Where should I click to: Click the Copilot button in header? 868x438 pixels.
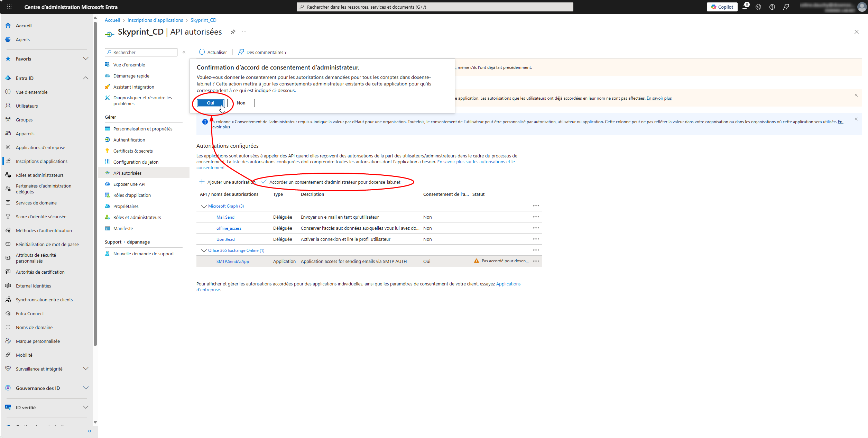point(722,7)
